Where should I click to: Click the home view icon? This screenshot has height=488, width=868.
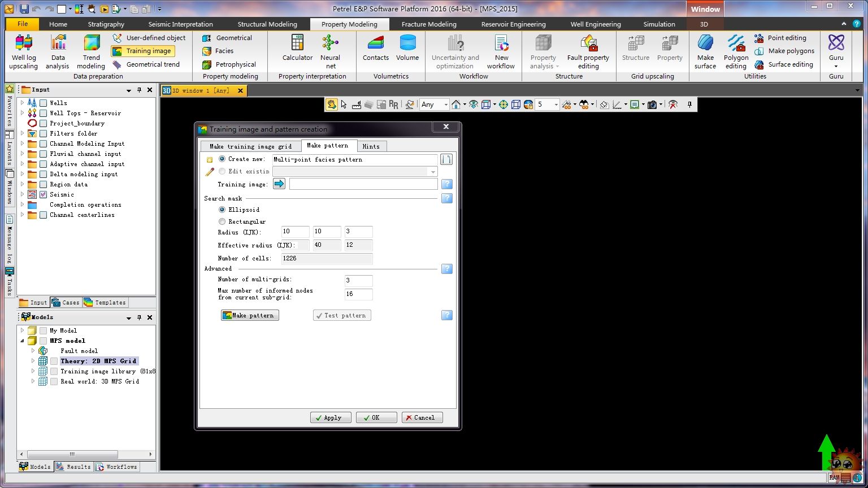pos(456,104)
